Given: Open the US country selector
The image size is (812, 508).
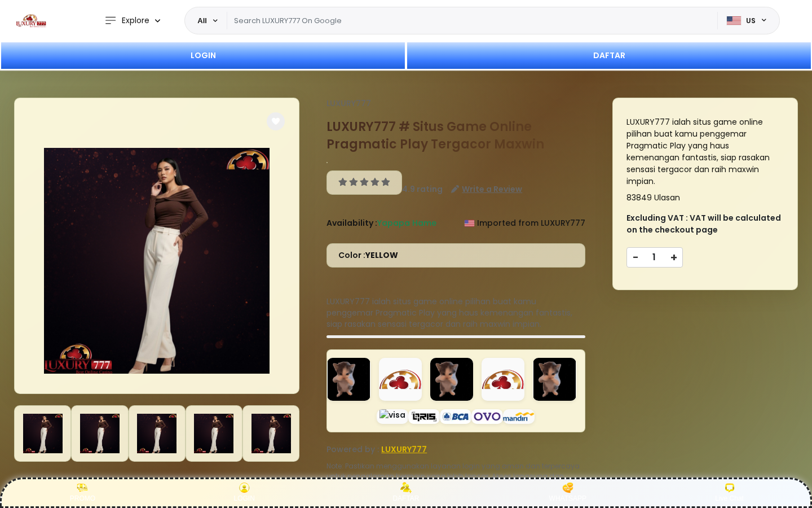Looking at the screenshot, I should (747, 21).
